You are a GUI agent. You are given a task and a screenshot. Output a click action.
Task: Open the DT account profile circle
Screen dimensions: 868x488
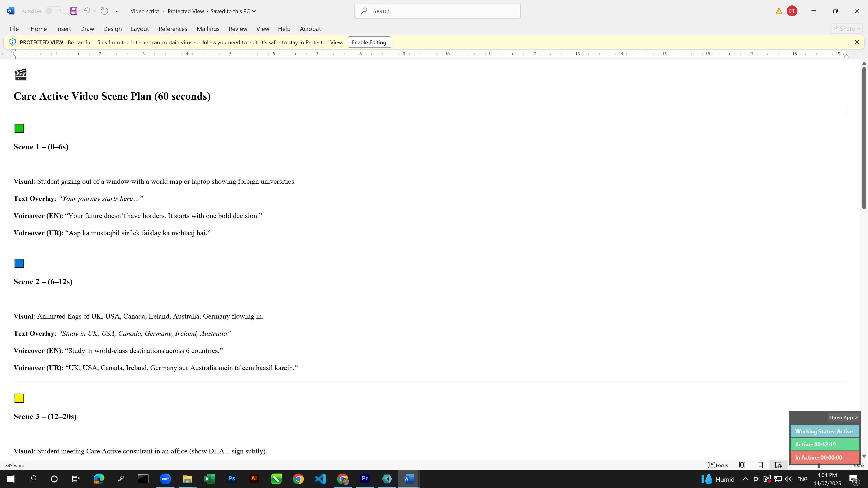click(x=792, y=11)
